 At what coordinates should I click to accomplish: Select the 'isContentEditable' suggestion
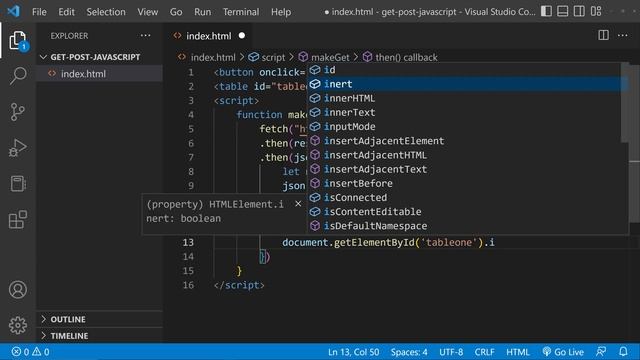464,212
